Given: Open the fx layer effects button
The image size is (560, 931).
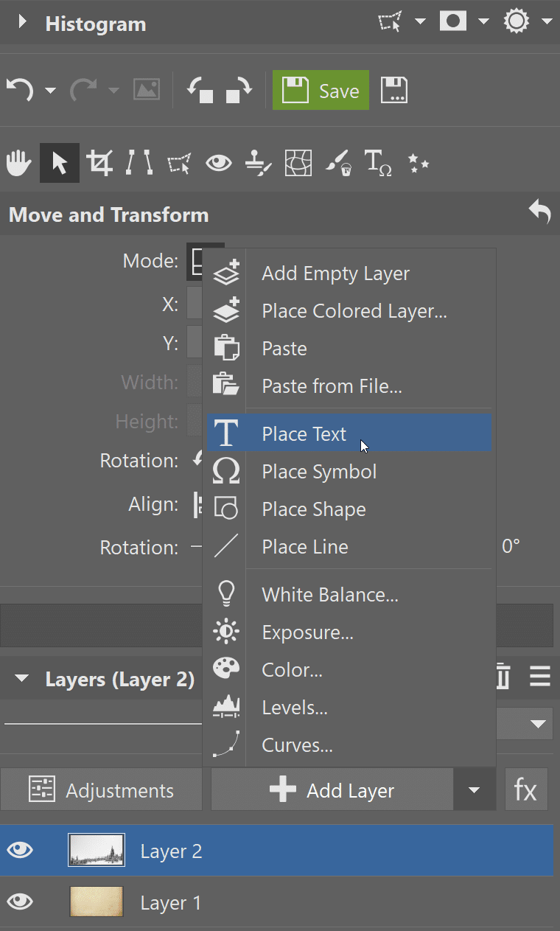Looking at the screenshot, I should point(525,790).
